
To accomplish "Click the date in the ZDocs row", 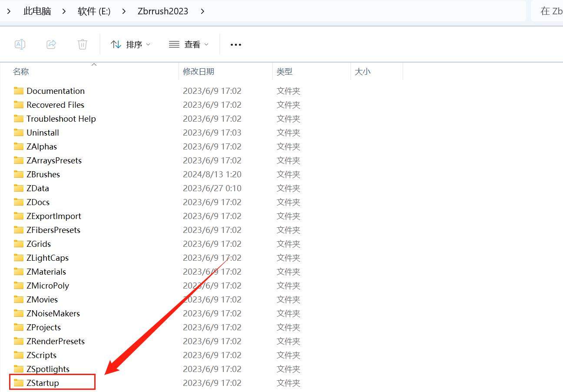I will (x=212, y=202).
